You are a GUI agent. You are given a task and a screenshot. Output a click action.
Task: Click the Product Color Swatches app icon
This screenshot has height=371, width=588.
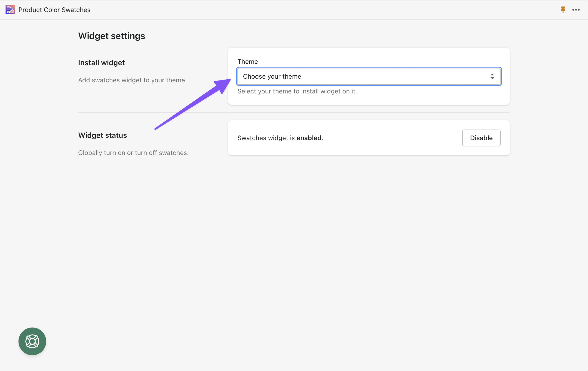coord(10,10)
